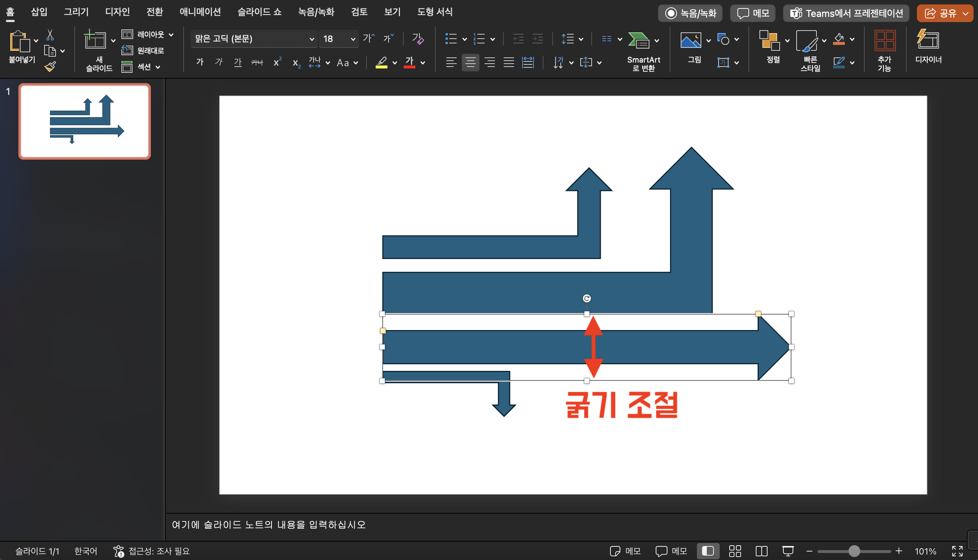
Task: Open Shape Format (도형 서식) tab
Action: click(435, 11)
